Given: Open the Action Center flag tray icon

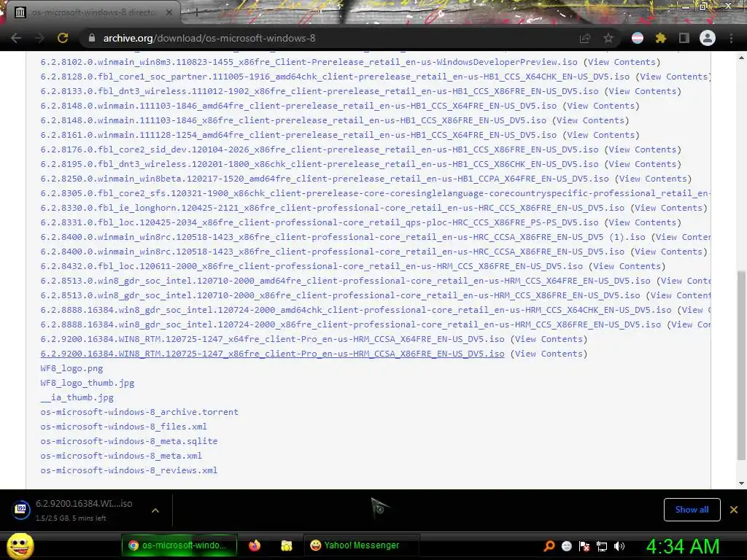Looking at the screenshot, I should tap(584, 546).
